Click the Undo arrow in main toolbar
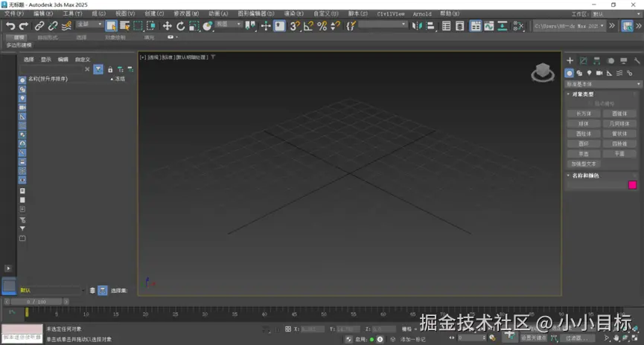Screen dimensions: 644x345 point(10,26)
